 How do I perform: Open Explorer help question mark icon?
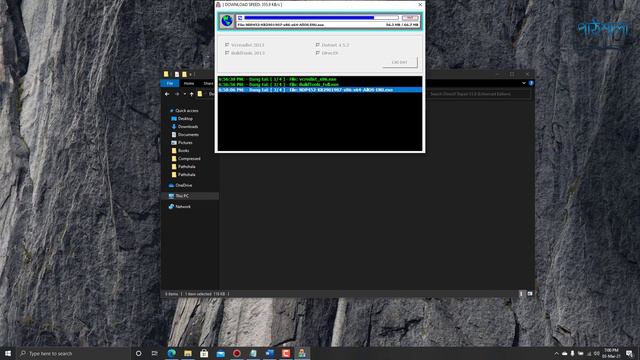[x=531, y=83]
